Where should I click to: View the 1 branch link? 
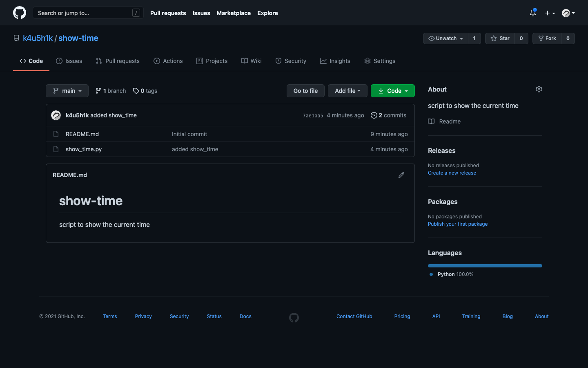[111, 91]
